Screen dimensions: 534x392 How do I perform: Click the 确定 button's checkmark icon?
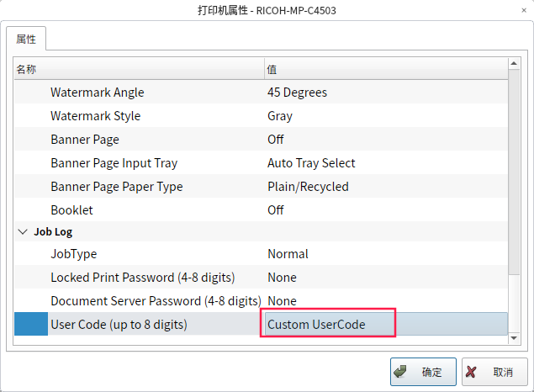pos(401,371)
